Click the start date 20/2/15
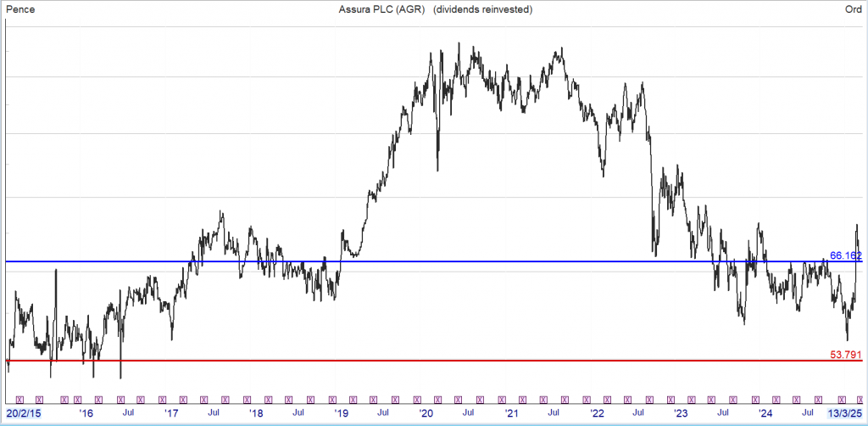The width and height of the screenshot is (868, 426). click(23, 413)
